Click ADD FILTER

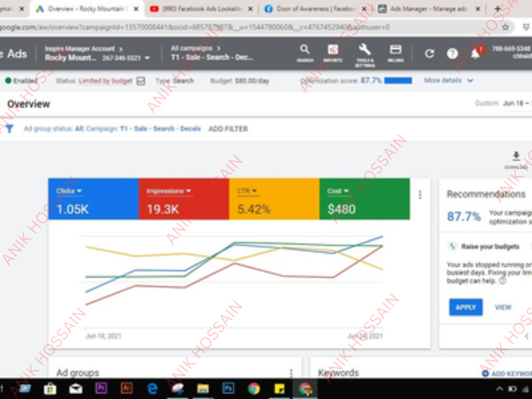pos(228,129)
